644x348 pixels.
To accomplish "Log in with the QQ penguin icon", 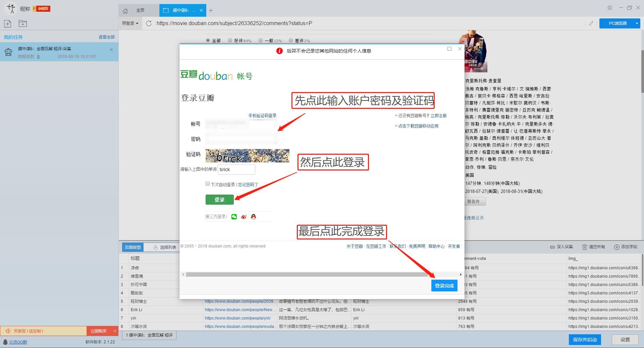I will 253,217.
